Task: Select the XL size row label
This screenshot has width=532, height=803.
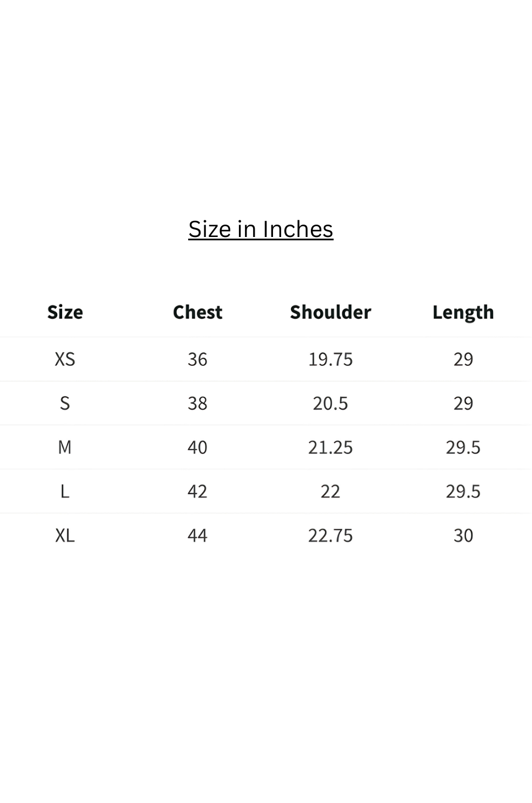Action: click(65, 535)
